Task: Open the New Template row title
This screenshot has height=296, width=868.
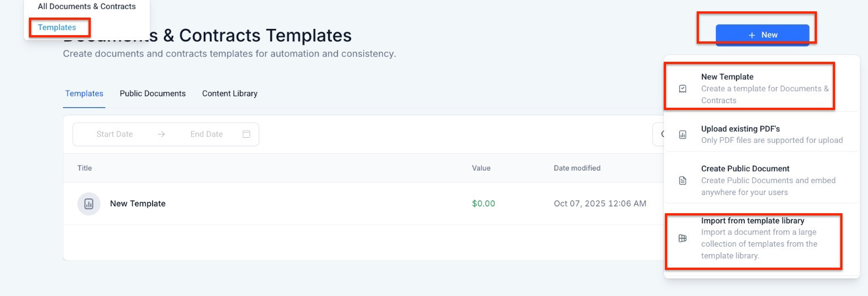Action: [x=138, y=204]
